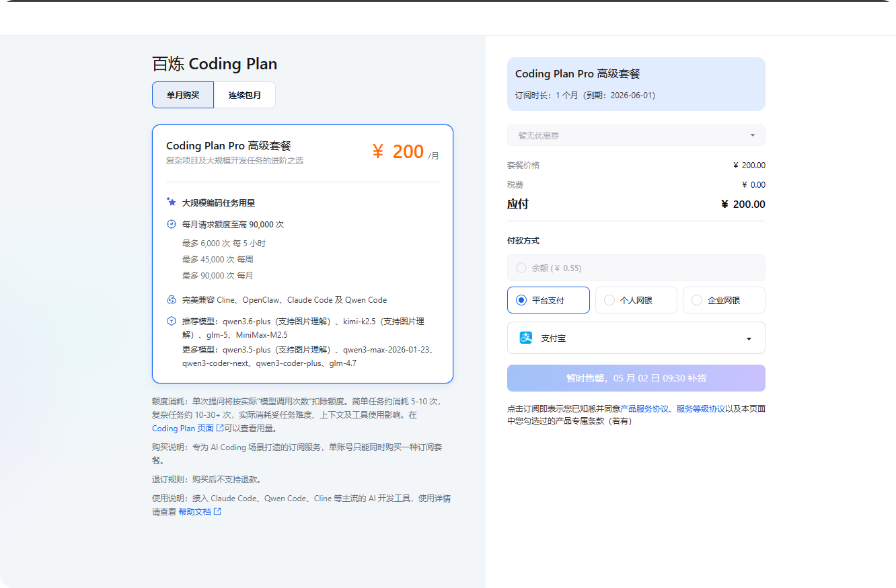This screenshot has width=896, height=588.
Task: Click the 最多 45,000 次 每周 line
Action: point(218,259)
